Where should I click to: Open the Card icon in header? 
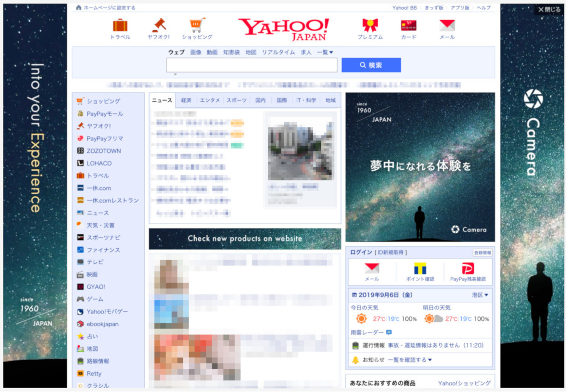coord(409,25)
